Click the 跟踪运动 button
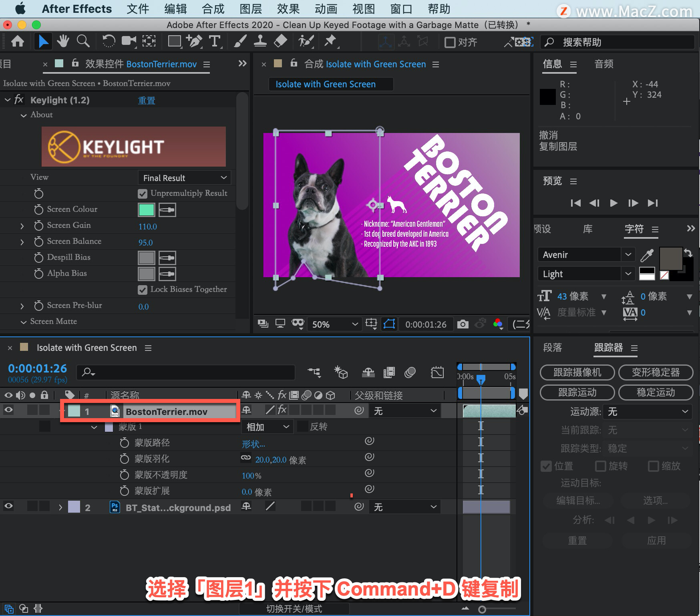 [x=577, y=393]
